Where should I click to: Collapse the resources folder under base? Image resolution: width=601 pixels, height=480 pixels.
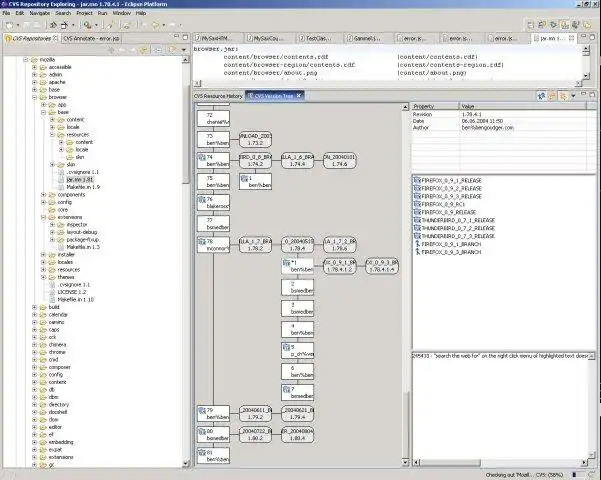[53, 135]
